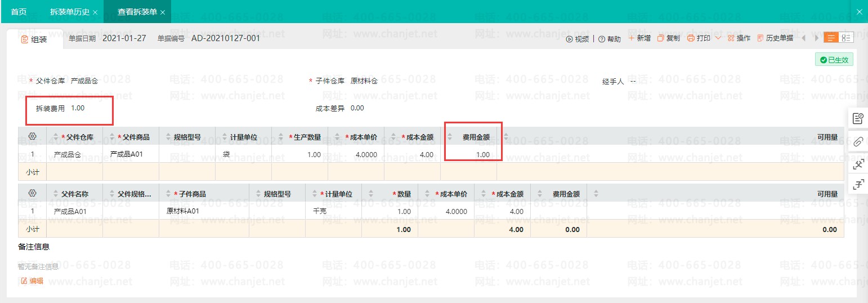This screenshot has height=303, width=868.
Task: Click the 单据日期 value 2021-01-27
Action: pos(124,38)
